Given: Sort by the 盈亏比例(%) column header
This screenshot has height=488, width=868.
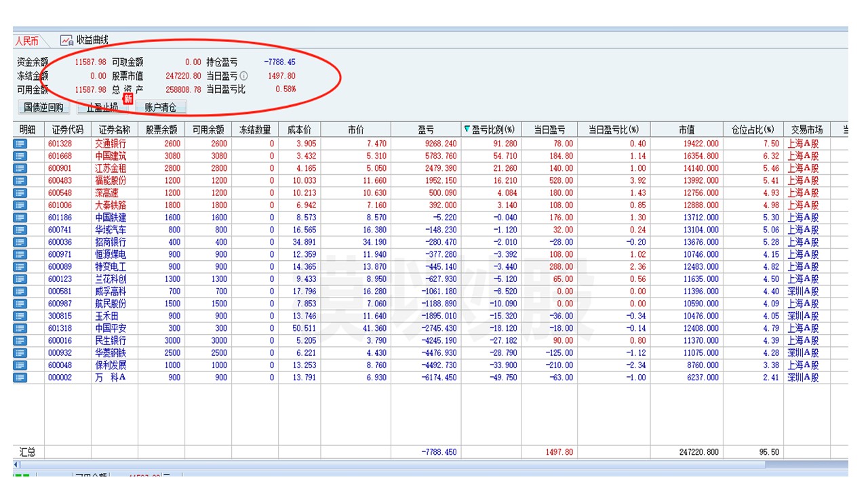Looking at the screenshot, I should [491, 129].
